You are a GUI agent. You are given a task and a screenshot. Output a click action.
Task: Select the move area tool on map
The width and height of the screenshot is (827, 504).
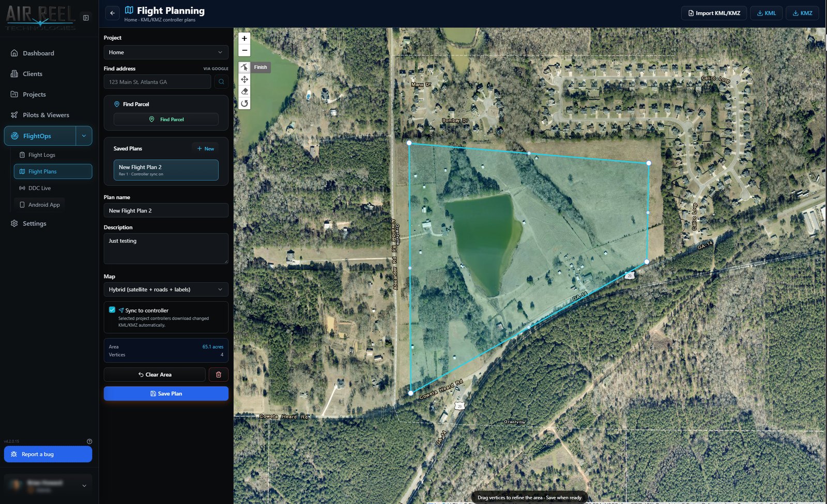244,79
